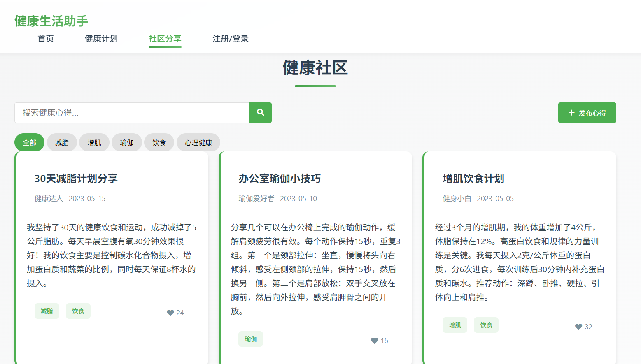The height and width of the screenshot is (364, 641).
Task: Select the 全部 filter pill
Action: pos(29,142)
